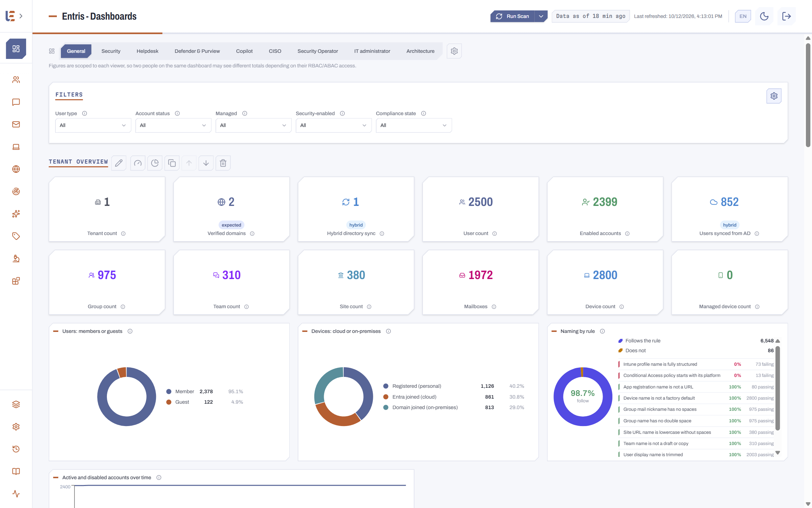Delete the Tenant Overview section
812x508 pixels.
click(223, 163)
